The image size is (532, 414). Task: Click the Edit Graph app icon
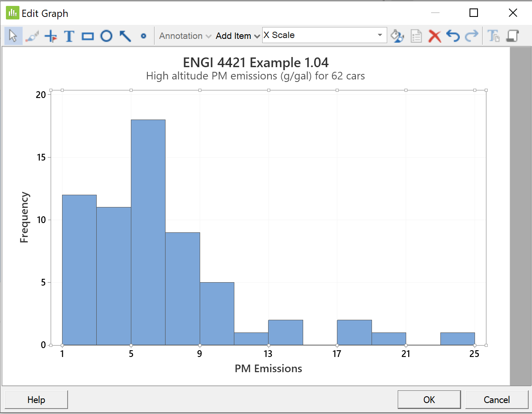(12, 13)
